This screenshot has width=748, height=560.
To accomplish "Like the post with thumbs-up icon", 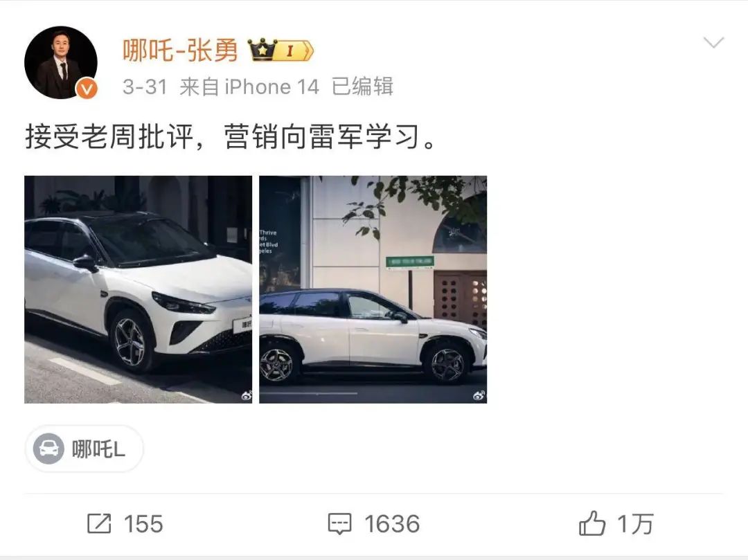I will (x=592, y=523).
